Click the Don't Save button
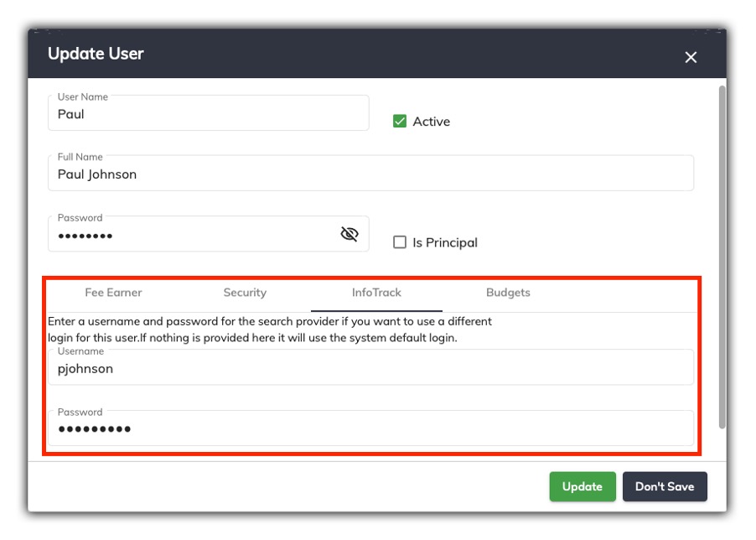Viewport: 756px width, 540px height. (665, 486)
